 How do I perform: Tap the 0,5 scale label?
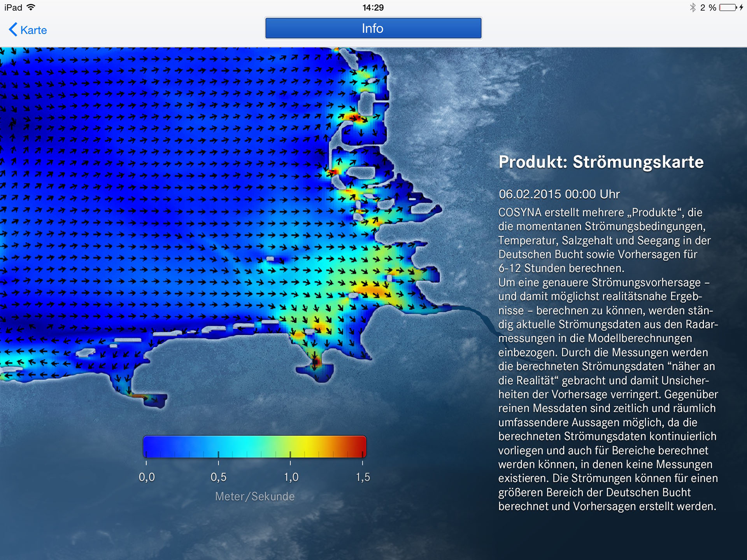coord(218,477)
